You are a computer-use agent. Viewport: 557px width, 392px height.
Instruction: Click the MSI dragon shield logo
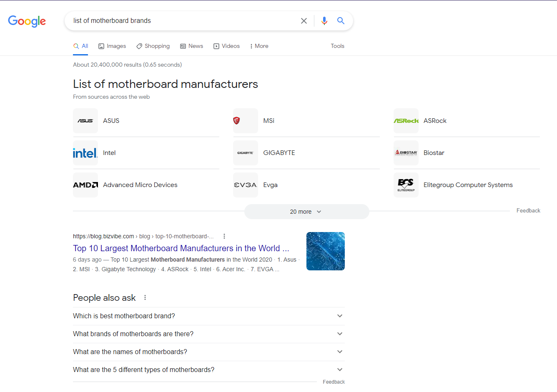coord(236,121)
